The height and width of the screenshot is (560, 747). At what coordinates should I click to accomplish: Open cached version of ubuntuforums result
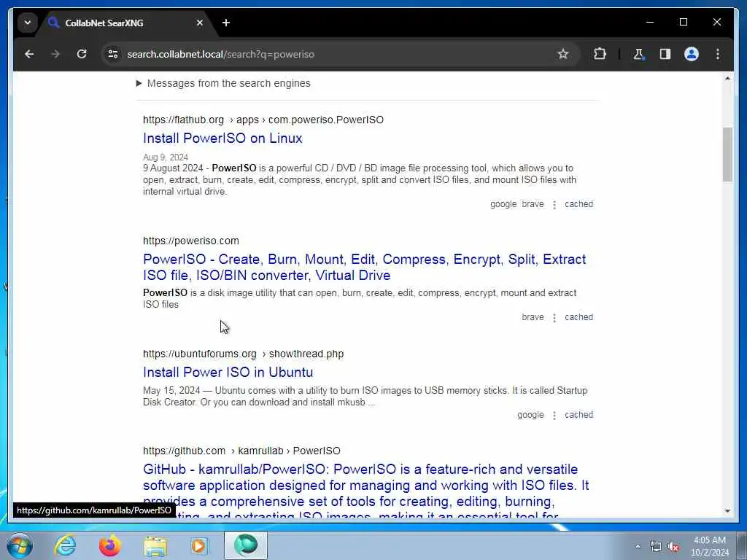pyautogui.click(x=578, y=415)
